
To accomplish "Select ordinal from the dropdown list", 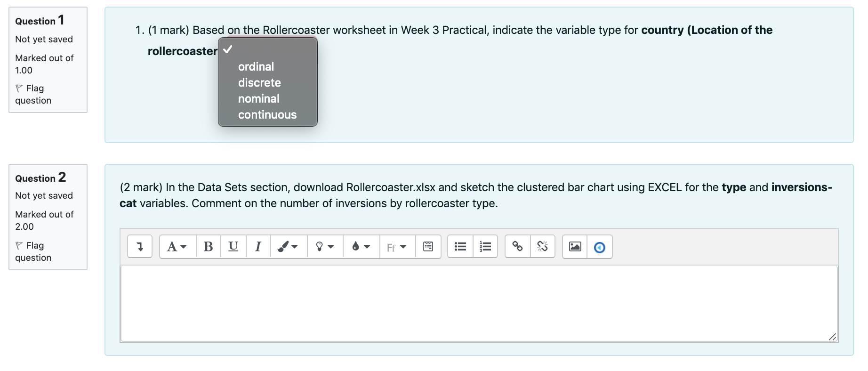I will (267, 66).
